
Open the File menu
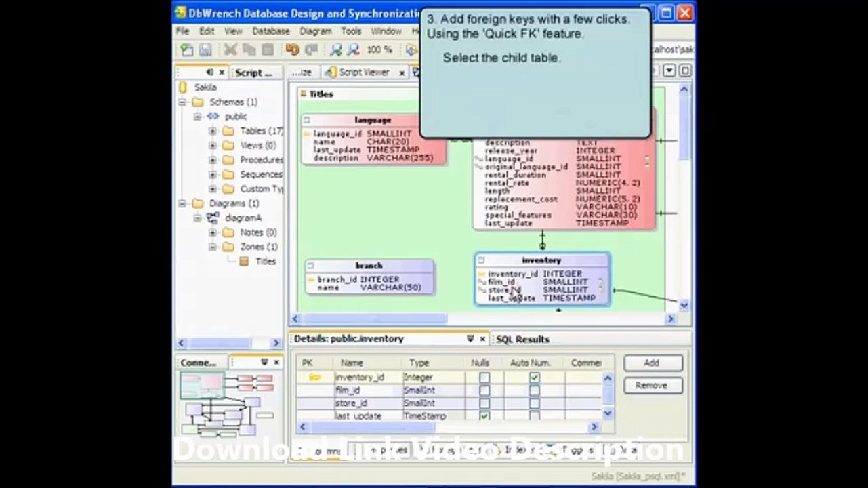tap(183, 31)
